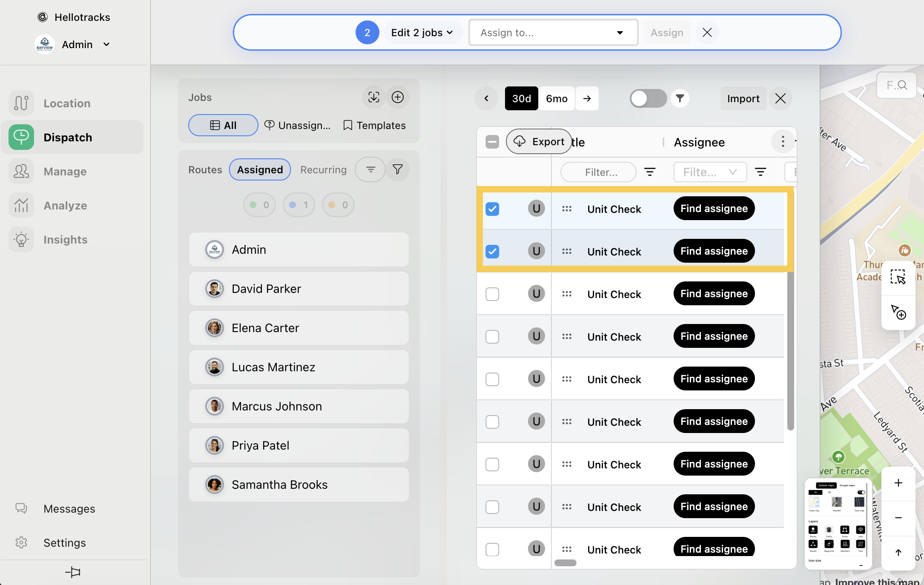The width and height of the screenshot is (924, 585).
Task: Switch to the Unassigned jobs tab
Action: tap(298, 125)
